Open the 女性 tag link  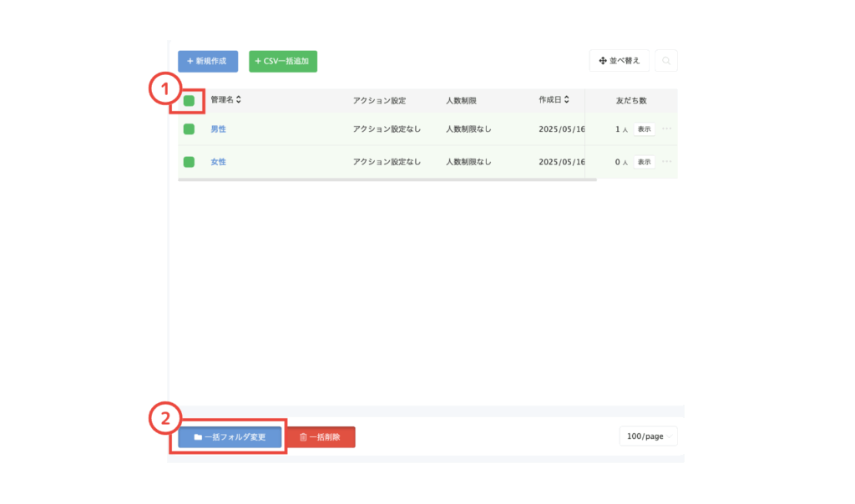[218, 162]
